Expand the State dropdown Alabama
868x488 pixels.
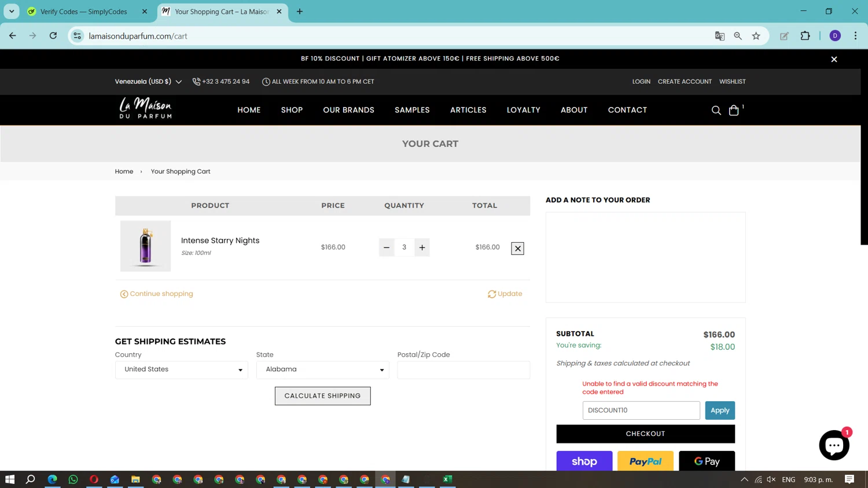[x=323, y=369]
